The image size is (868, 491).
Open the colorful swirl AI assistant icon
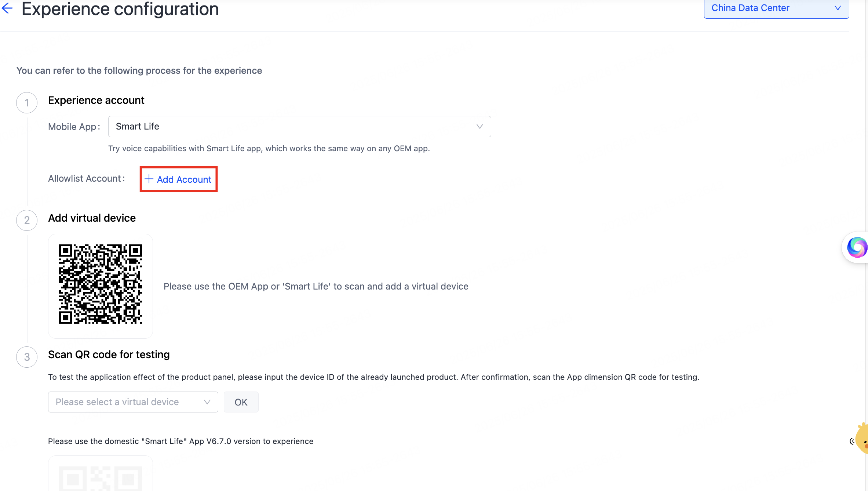pyautogui.click(x=857, y=247)
